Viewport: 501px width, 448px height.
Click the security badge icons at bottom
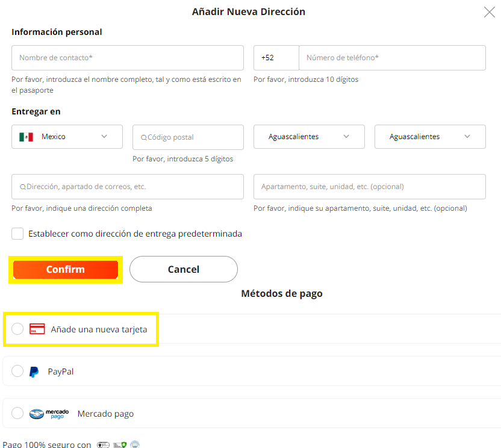pos(118,445)
